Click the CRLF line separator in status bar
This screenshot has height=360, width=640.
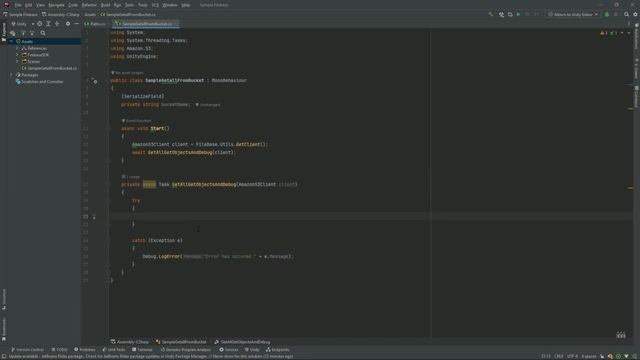click(x=559, y=356)
